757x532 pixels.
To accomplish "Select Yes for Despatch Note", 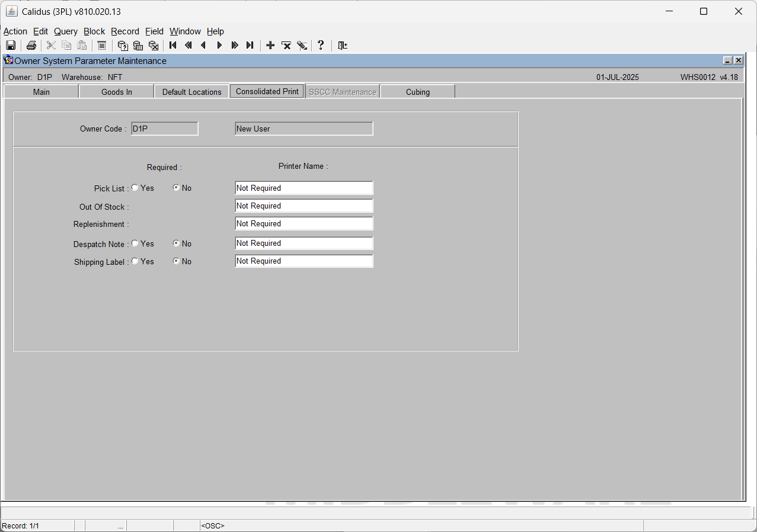I will pyautogui.click(x=135, y=243).
